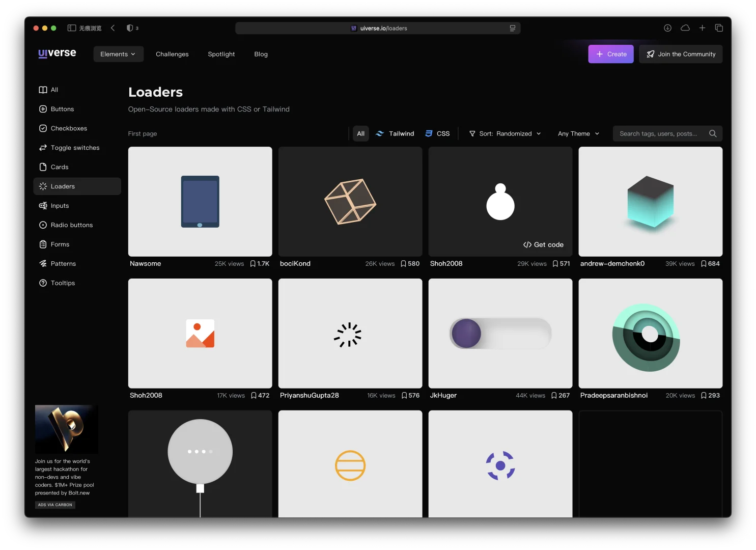Click the Bolt.new hackathon ad text
The image size is (756, 550).
pos(65,477)
